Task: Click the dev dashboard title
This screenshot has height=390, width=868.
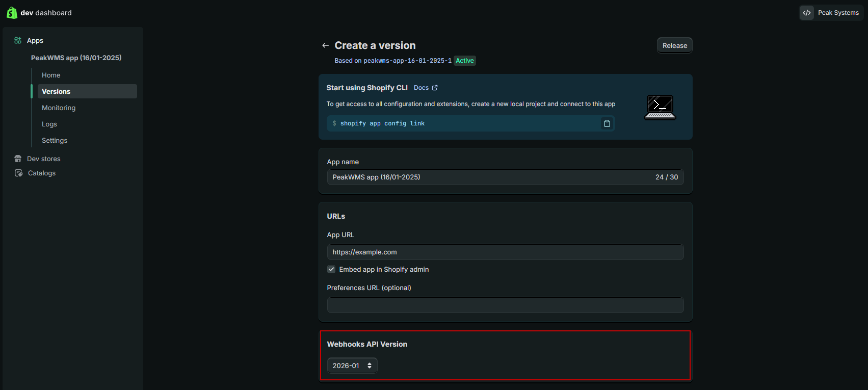Action: 46,13
